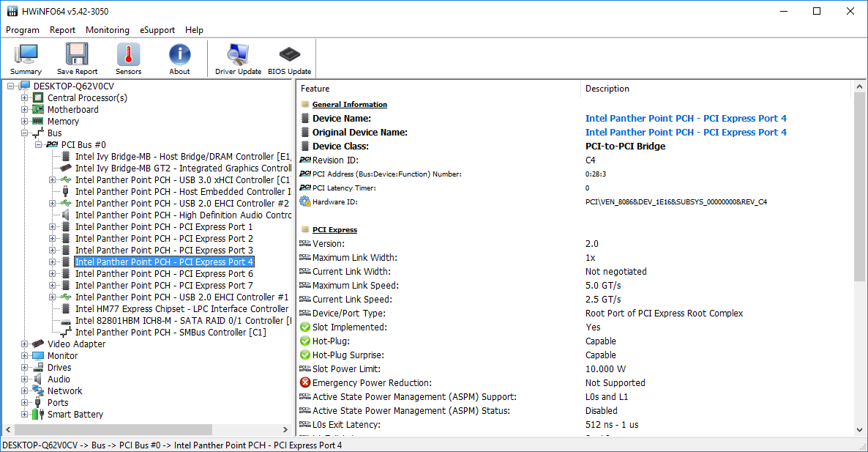Collapse the Bus node
This screenshot has height=452, width=868.
pos(24,133)
